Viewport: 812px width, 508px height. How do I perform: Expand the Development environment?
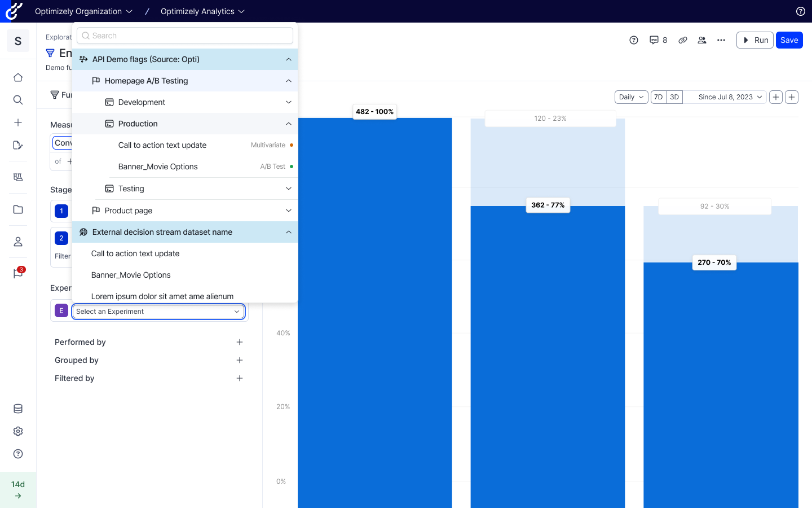pos(288,102)
